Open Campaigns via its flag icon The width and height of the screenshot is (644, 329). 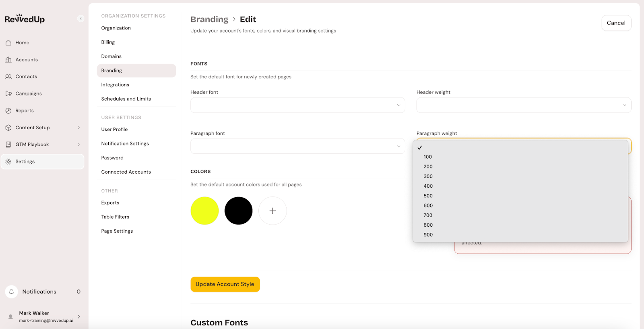(8, 93)
